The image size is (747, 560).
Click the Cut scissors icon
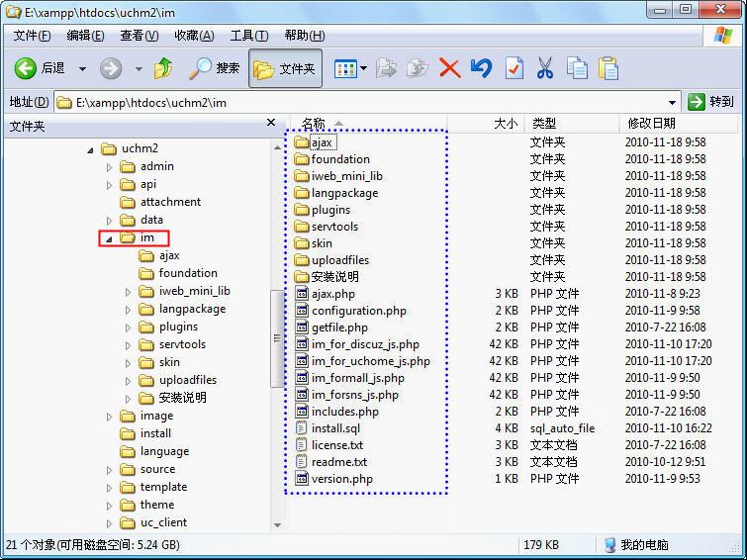pyautogui.click(x=545, y=68)
